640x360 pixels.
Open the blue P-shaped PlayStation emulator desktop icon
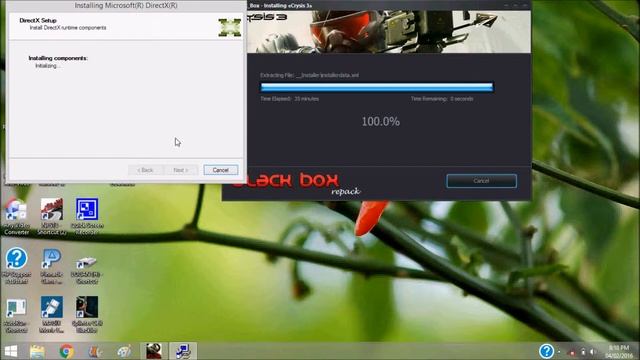tap(52, 265)
